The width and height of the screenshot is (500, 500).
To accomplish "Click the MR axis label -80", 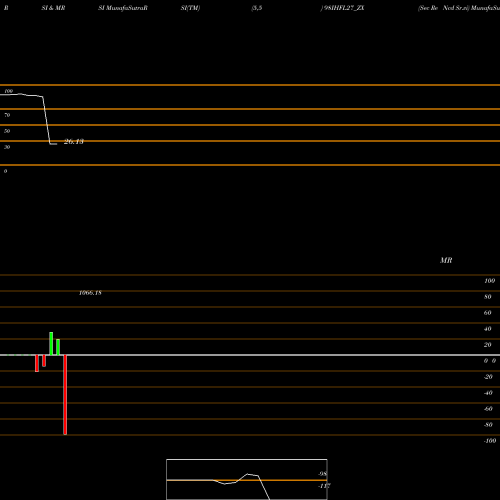I will pos(488,425).
